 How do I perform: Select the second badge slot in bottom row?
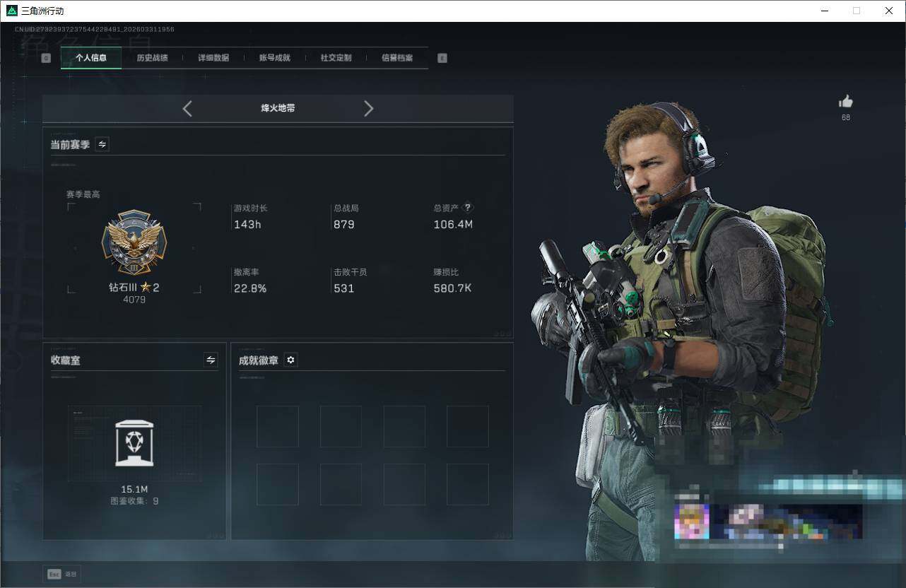[341, 484]
